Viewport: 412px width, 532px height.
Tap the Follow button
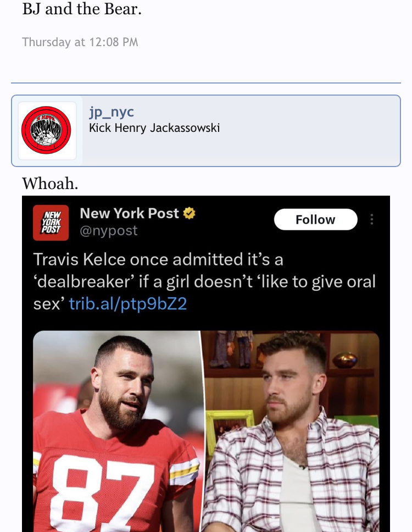point(315,219)
